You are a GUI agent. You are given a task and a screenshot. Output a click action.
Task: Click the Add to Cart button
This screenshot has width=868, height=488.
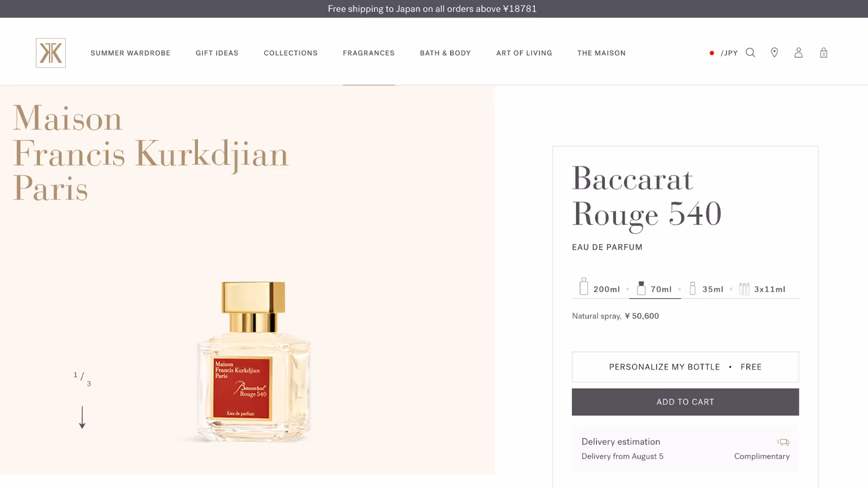click(x=685, y=402)
